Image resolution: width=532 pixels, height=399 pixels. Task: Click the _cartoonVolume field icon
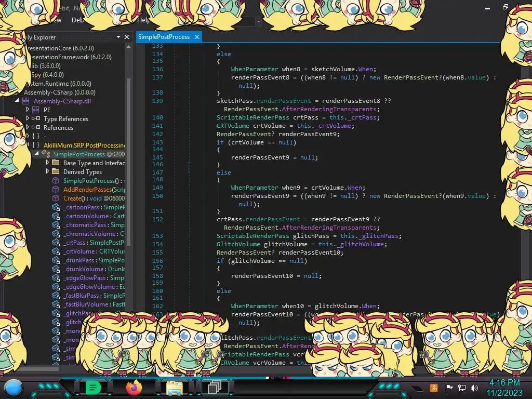(56, 216)
